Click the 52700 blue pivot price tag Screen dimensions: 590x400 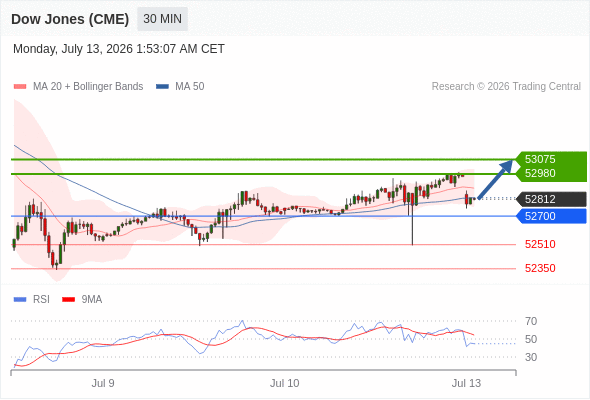(x=552, y=216)
